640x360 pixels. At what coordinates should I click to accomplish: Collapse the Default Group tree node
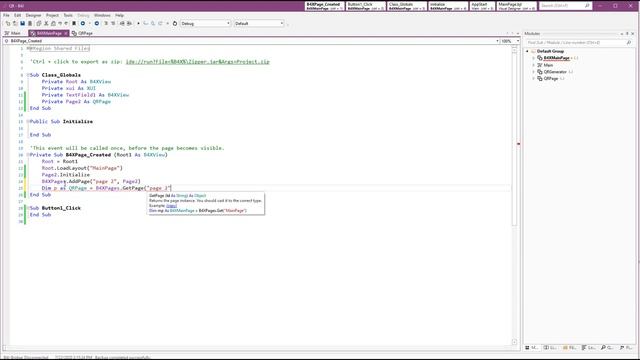[x=527, y=51]
